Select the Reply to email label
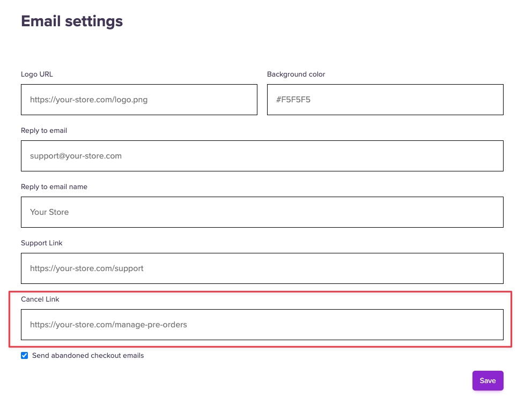This screenshot has width=532, height=420. point(44,131)
